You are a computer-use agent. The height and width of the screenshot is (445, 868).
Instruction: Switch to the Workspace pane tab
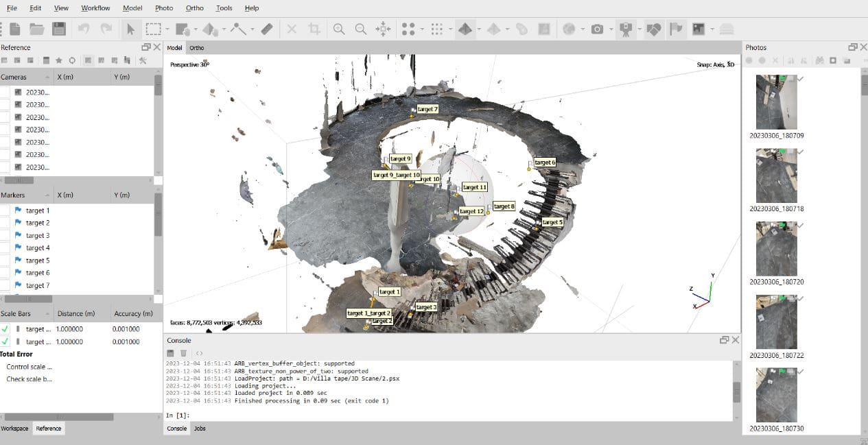coord(14,429)
